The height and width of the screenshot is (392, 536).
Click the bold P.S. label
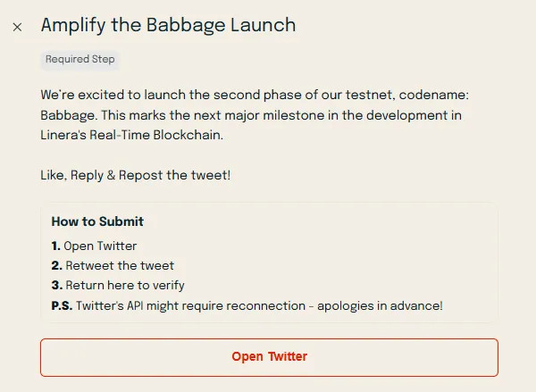click(62, 305)
